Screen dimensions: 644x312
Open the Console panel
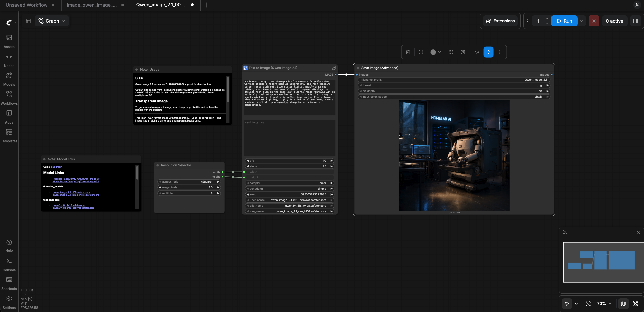9,265
